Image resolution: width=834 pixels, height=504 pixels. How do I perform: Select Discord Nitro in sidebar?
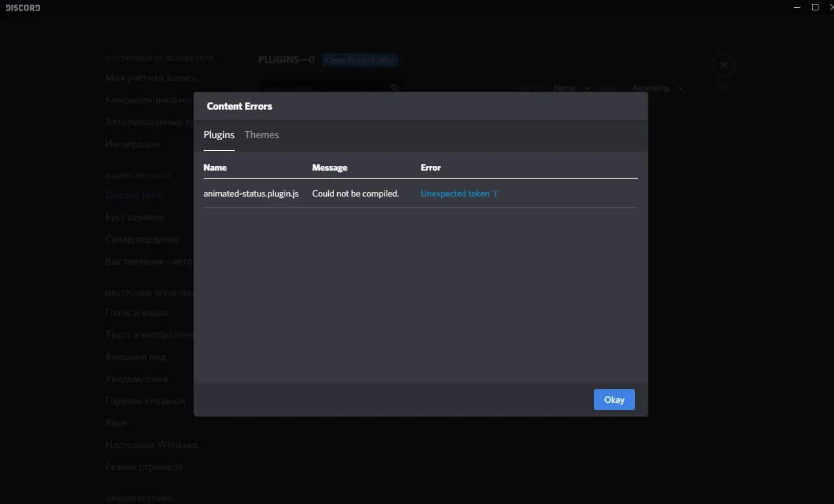tap(134, 195)
